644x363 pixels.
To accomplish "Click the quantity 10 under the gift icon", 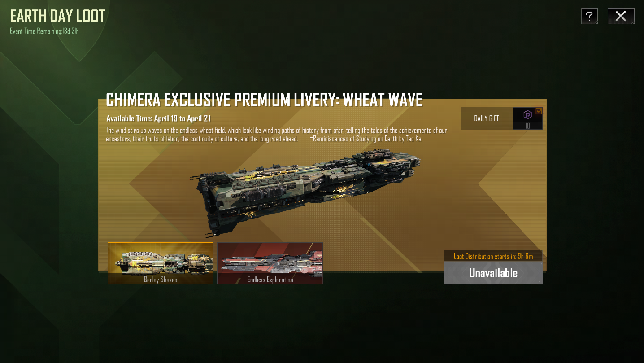I will (527, 126).
